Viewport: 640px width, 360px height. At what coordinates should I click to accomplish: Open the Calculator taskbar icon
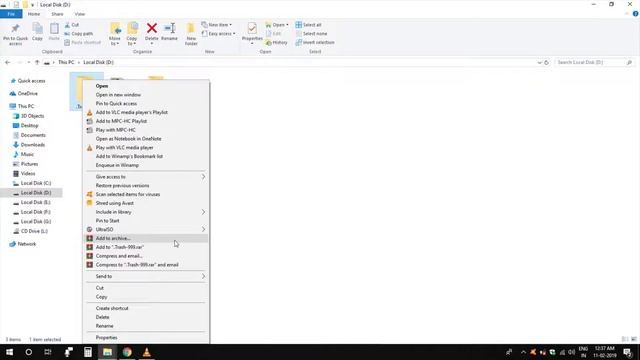coord(88,352)
